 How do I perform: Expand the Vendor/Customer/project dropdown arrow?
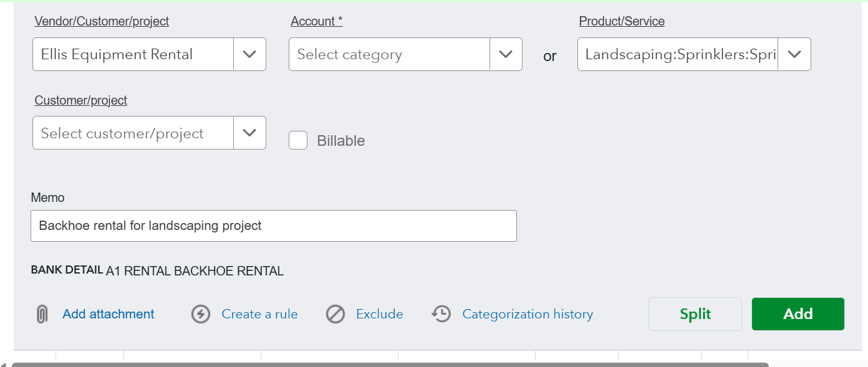pyautogui.click(x=249, y=54)
